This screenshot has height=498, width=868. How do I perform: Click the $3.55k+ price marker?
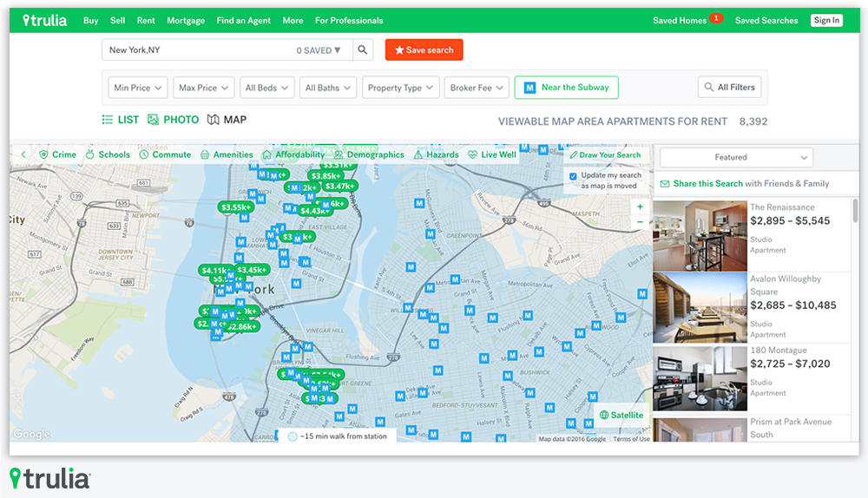tap(236, 207)
